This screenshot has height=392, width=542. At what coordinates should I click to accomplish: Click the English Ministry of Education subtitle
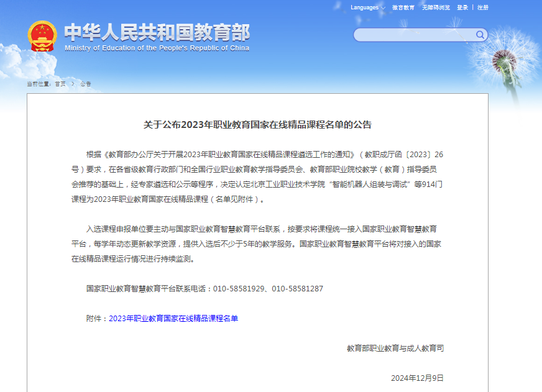tap(157, 48)
